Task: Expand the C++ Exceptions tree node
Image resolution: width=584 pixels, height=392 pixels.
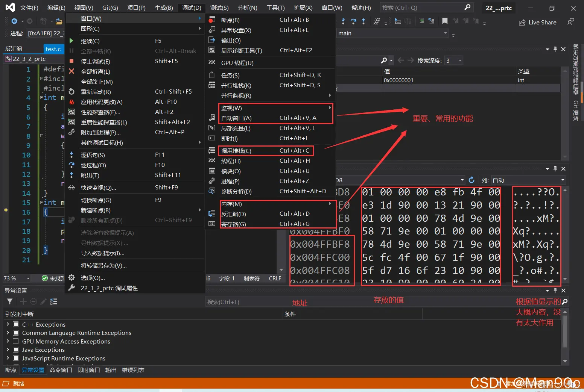Action: tap(8, 324)
